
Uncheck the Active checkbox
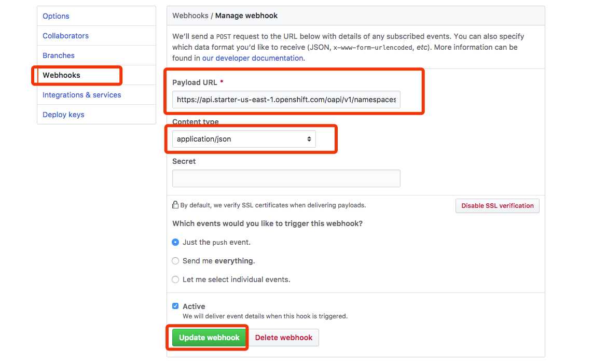click(175, 306)
